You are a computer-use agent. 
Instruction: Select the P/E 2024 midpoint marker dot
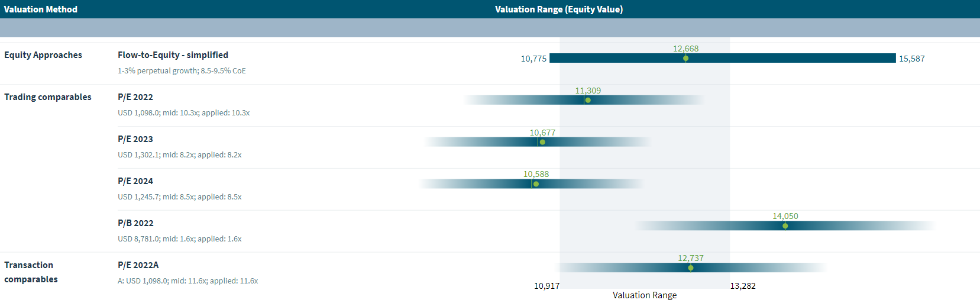click(x=536, y=184)
